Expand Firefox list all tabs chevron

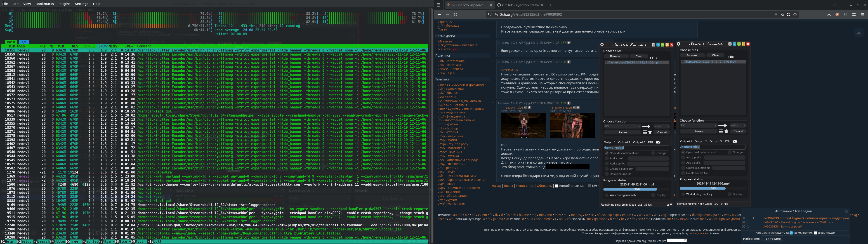point(834,5)
